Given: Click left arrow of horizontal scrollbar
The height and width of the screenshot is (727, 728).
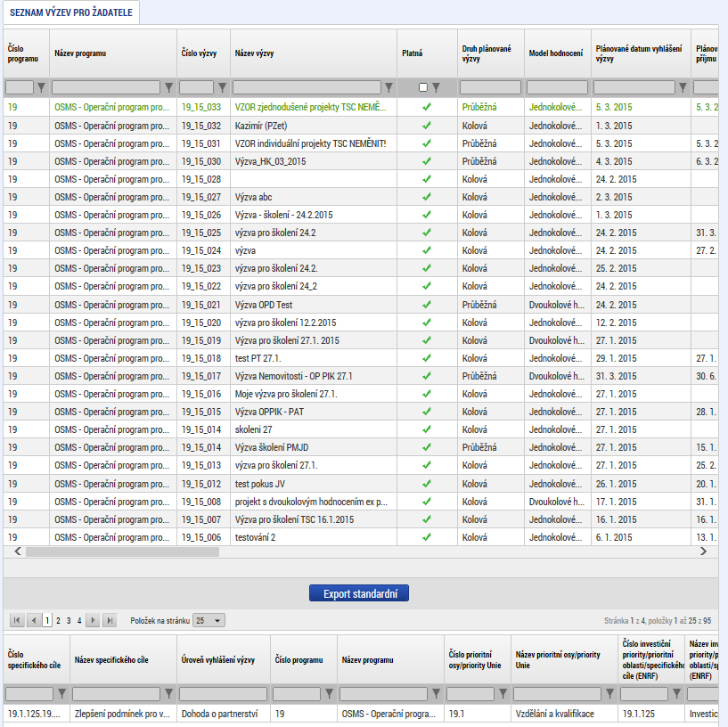Looking at the screenshot, I should coord(18,551).
